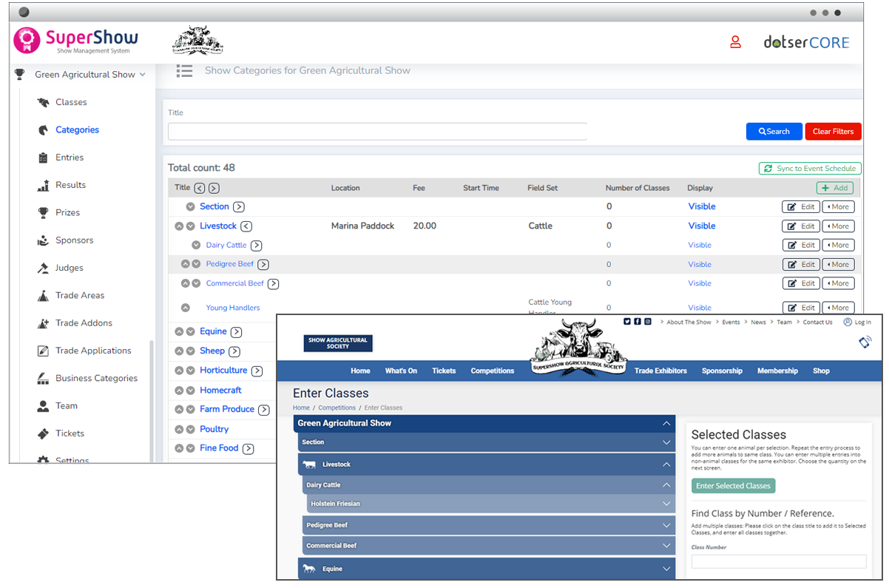889x588 pixels.
Task: Open the Categories sidebar menu item
Action: click(x=77, y=130)
